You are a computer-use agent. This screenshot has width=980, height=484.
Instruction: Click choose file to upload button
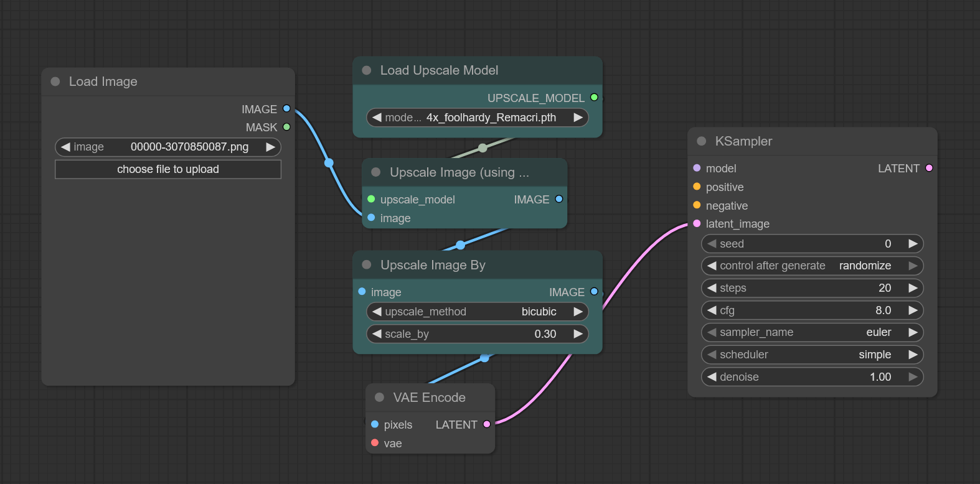[x=168, y=169]
